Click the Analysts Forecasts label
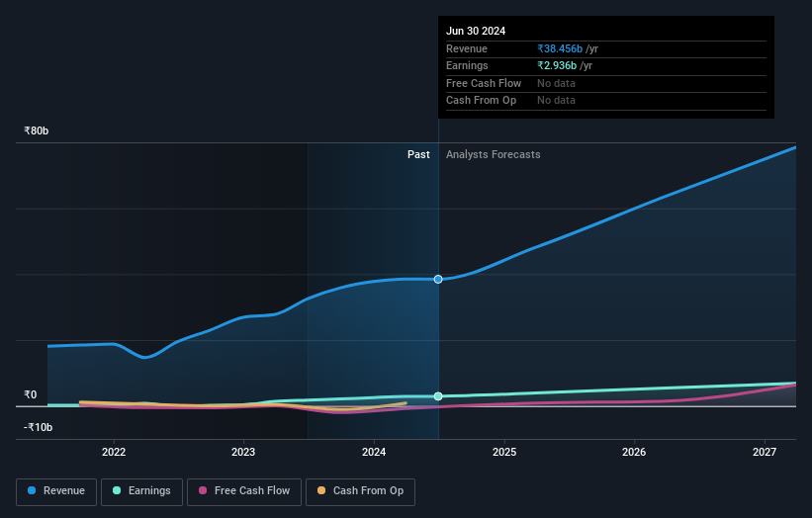The height and width of the screenshot is (518, 812). [493, 155]
